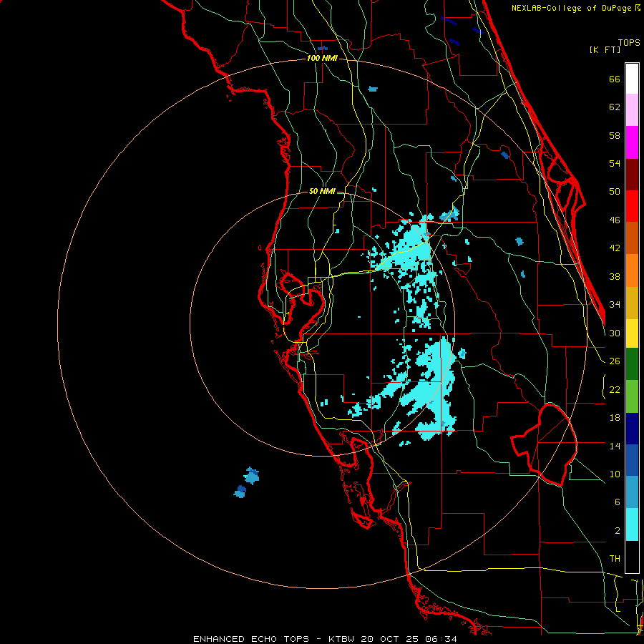This screenshot has height=644, width=644.
Task: Click the "58" legend label
Action: (x=615, y=135)
